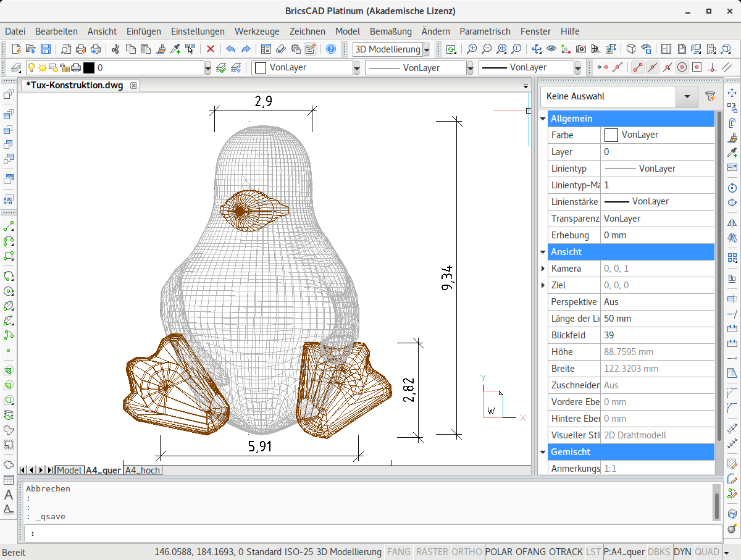Expand the Kamera property row
Screen dimensions: 741x560
tap(543, 269)
